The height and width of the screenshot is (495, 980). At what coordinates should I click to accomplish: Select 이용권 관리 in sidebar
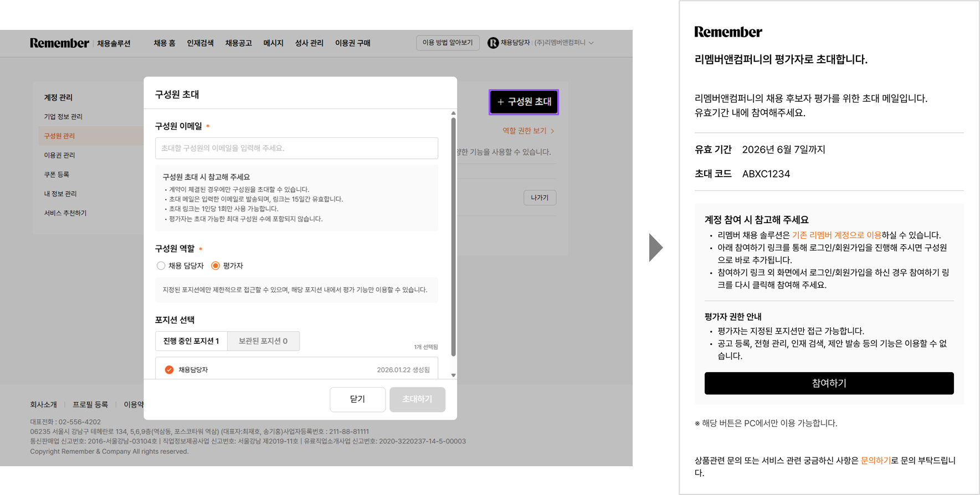coord(59,155)
